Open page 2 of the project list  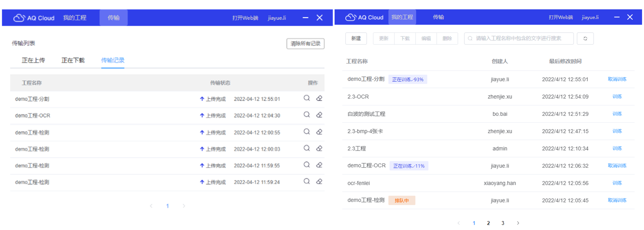pos(488,223)
